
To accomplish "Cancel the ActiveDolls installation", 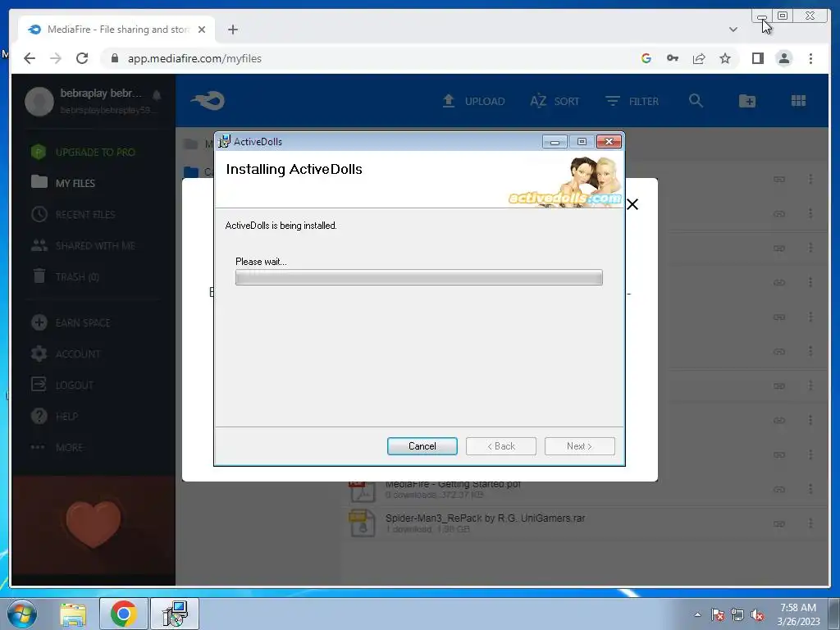I will click(x=422, y=446).
